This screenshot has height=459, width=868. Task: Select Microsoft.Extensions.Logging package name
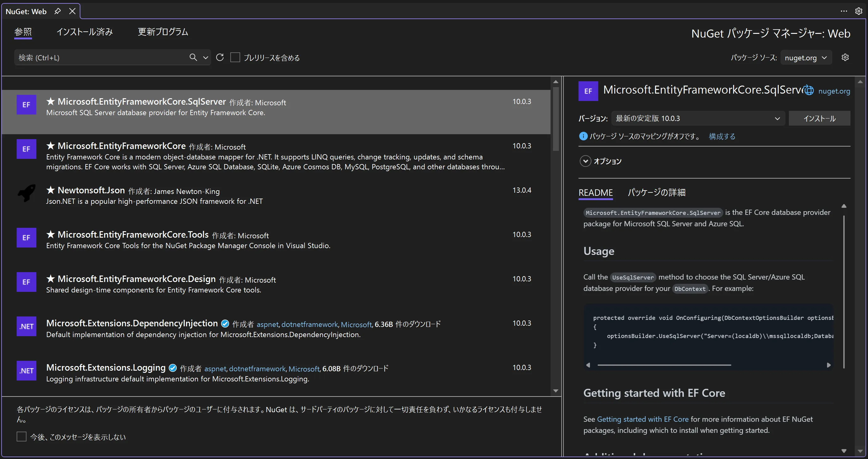[106, 368]
